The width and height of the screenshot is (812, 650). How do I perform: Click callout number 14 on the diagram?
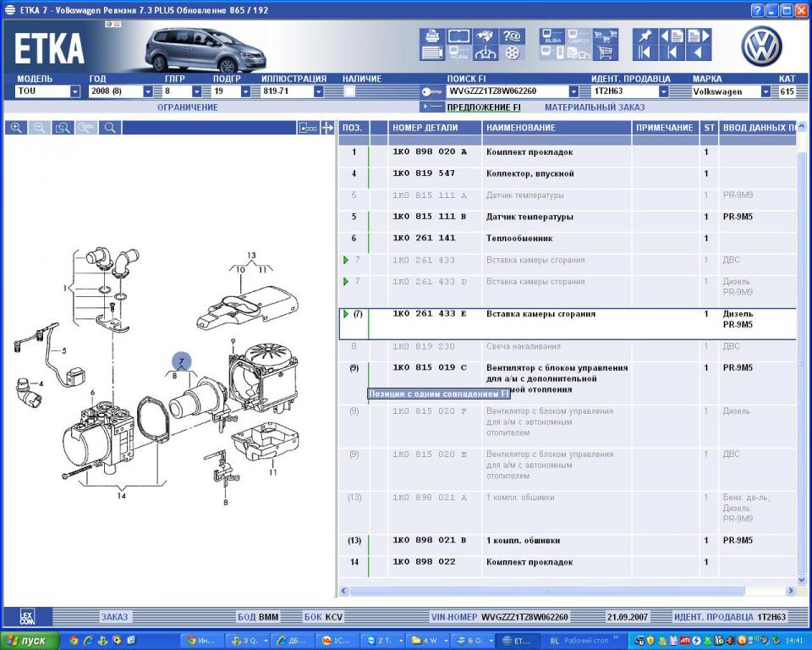[121, 495]
